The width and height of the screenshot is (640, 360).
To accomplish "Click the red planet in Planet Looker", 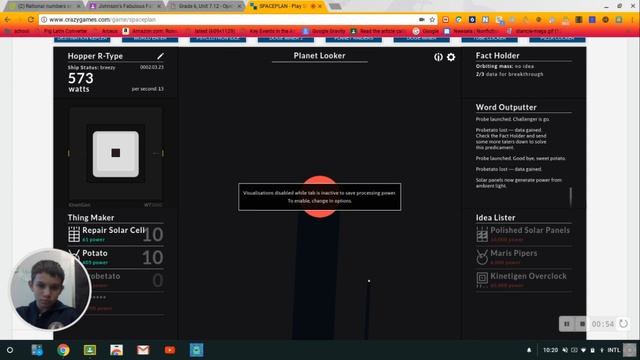I will click(320, 197).
